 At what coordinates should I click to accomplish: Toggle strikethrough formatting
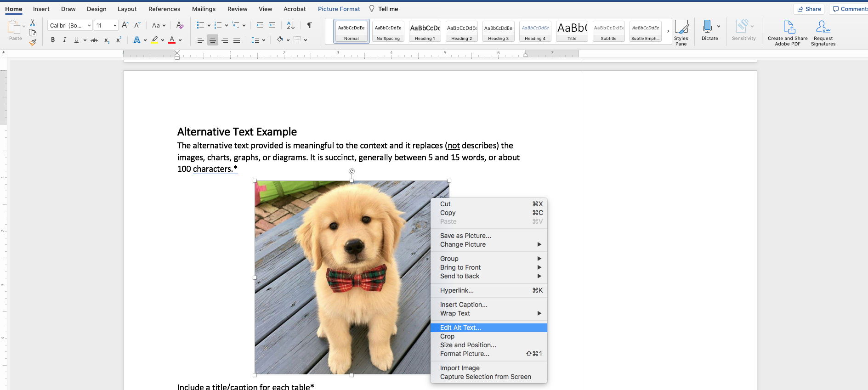pos(94,40)
